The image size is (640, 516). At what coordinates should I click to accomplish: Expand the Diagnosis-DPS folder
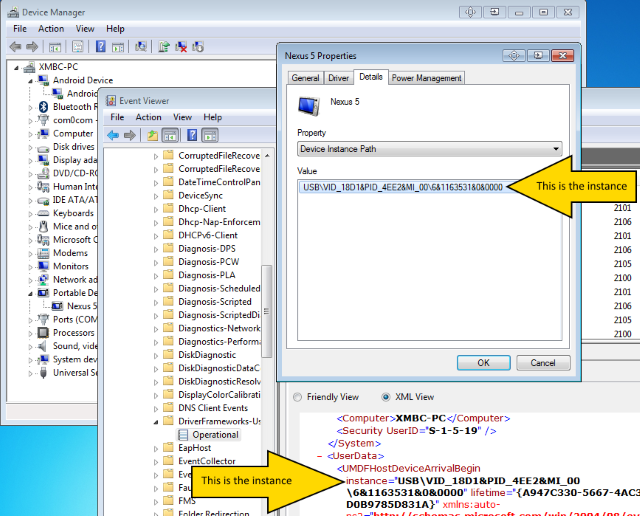tap(156, 249)
